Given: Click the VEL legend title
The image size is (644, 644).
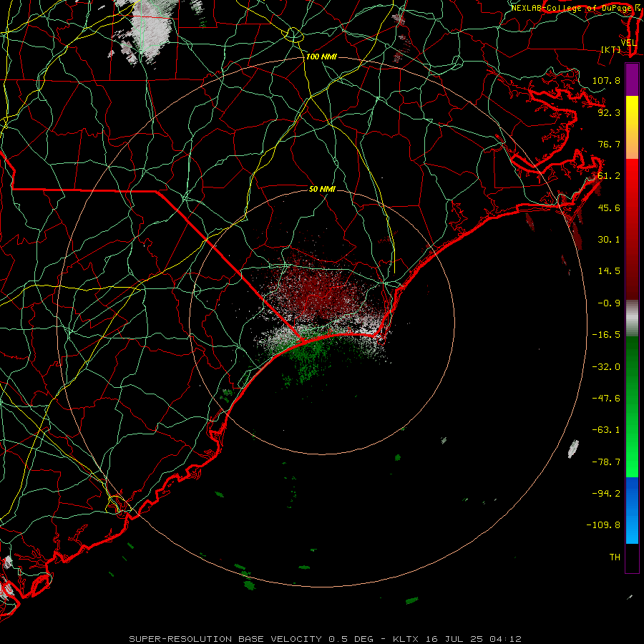Looking at the screenshot, I should tap(628, 43).
